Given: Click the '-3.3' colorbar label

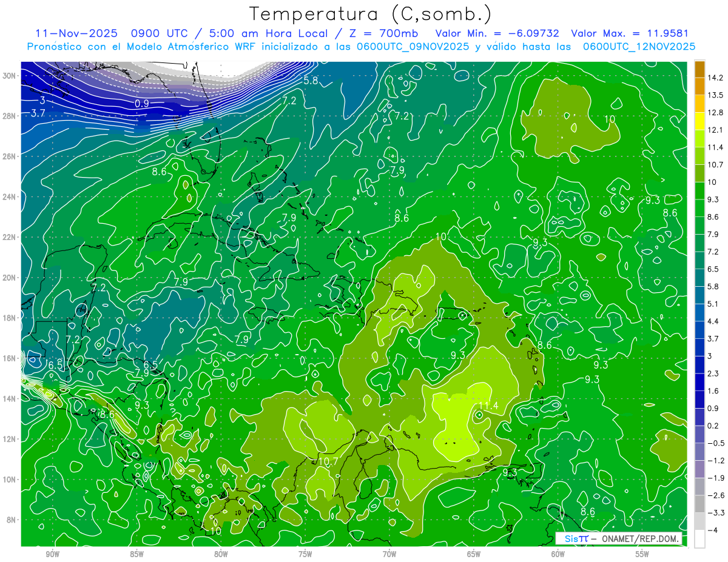Looking at the screenshot, I should [715, 513].
